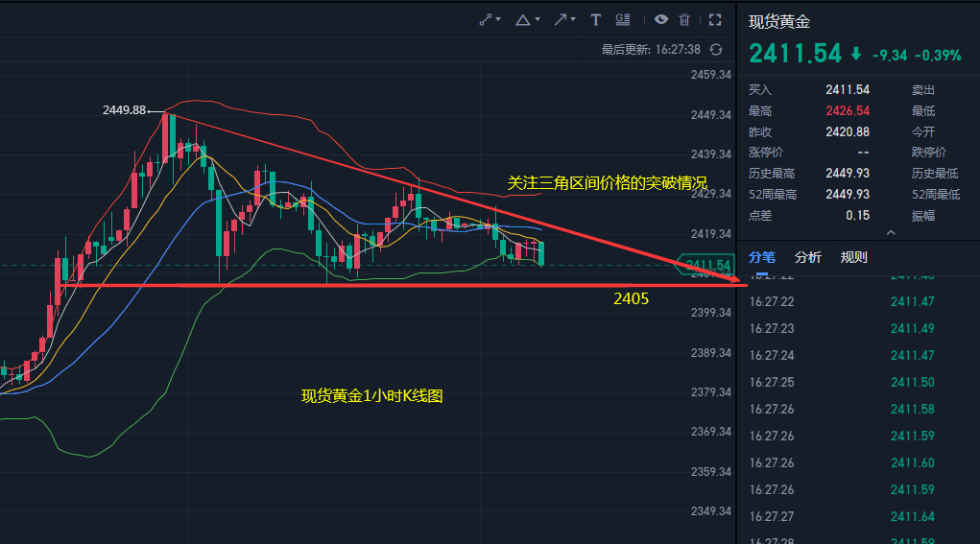Click the 现货黄金 instrument title
The image size is (980, 544).
pos(778,22)
